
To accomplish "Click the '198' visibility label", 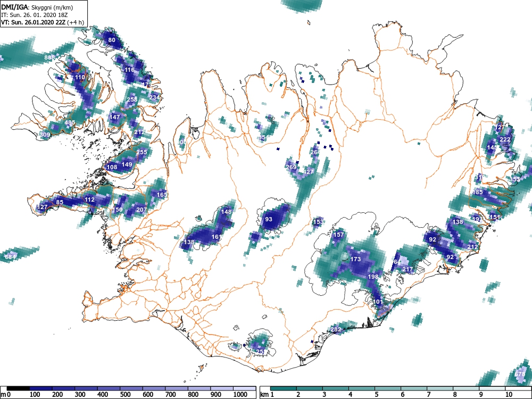I will (373, 277).
